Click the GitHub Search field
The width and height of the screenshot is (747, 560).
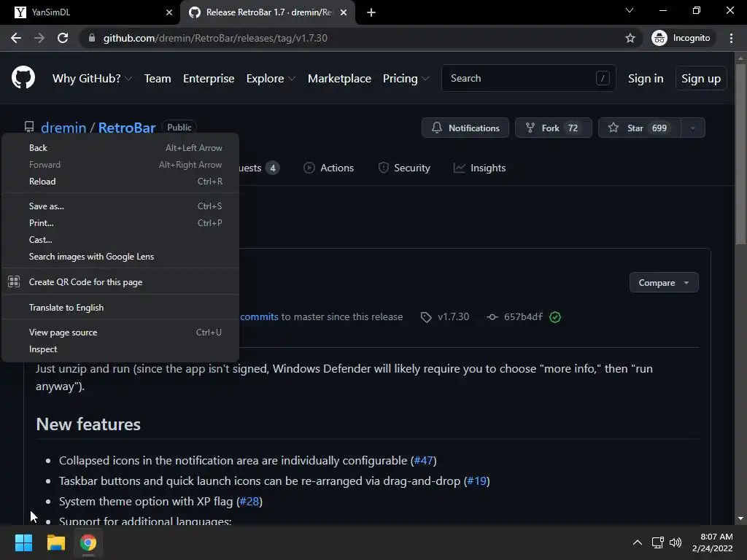[528, 78]
